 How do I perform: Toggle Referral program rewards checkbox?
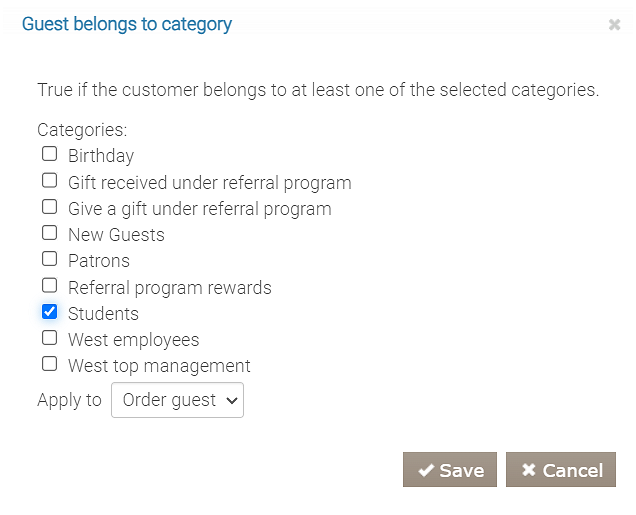click(49, 285)
